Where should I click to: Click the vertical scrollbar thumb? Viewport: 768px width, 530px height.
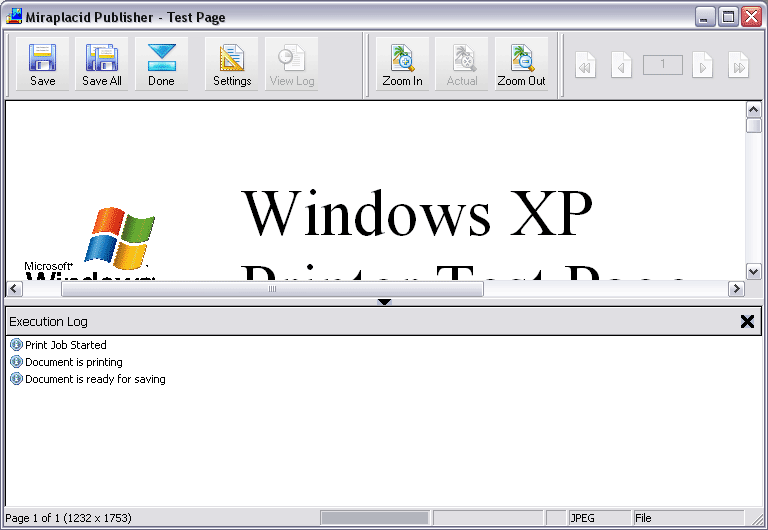coord(753,125)
